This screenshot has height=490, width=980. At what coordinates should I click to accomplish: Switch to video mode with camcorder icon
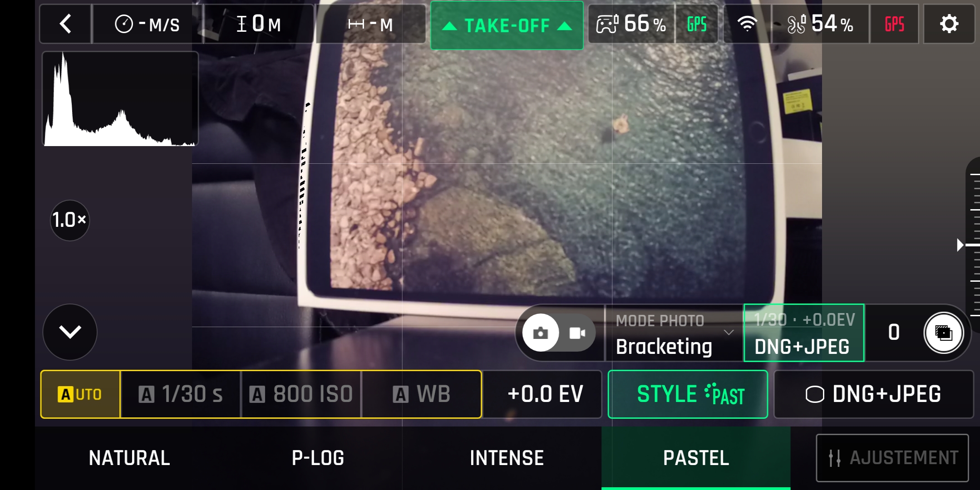577,333
